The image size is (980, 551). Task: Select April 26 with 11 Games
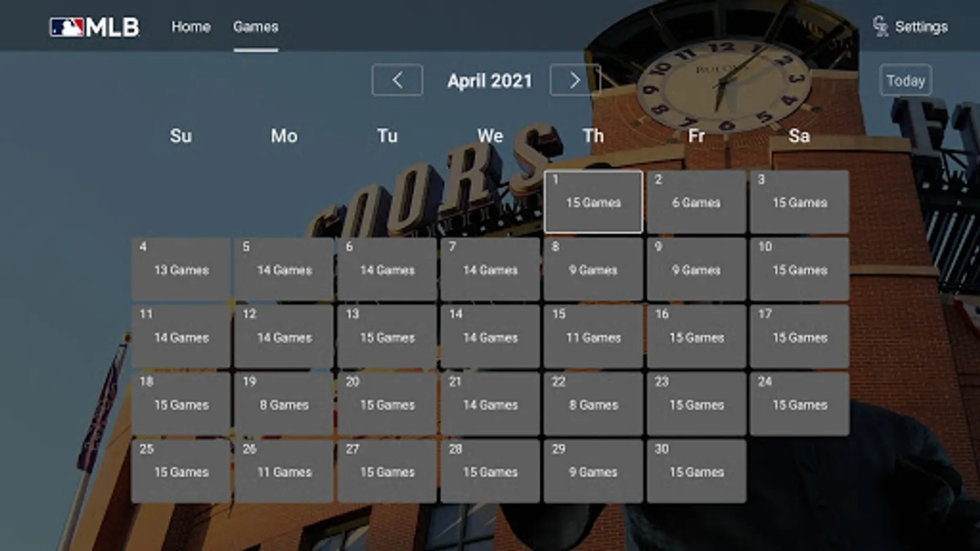pos(284,471)
